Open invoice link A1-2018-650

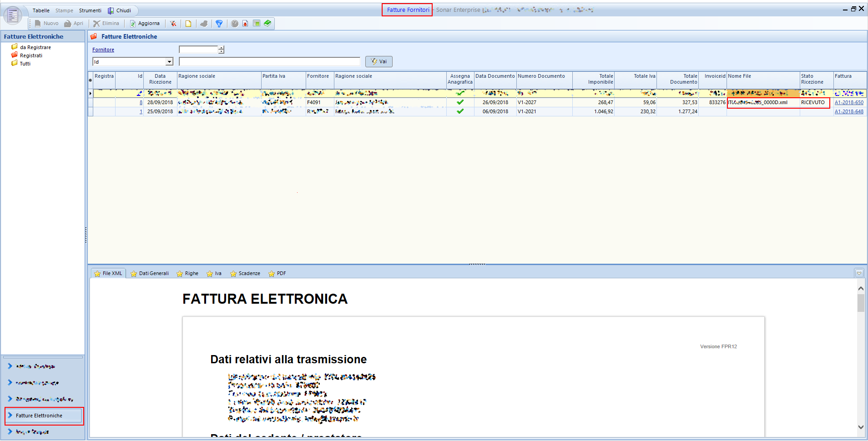[x=848, y=103]
